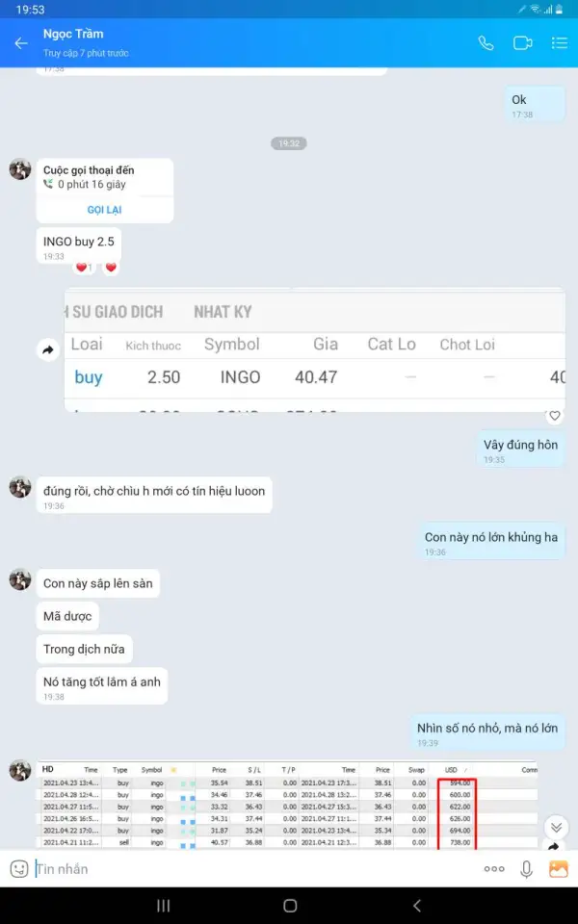
Task: Tap GỌI LẠI to call back
Action: 104,210
